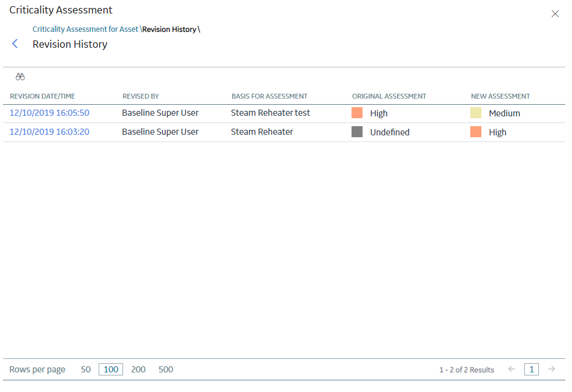Click the gray Undefined assessment color swatch

(357, 132)
